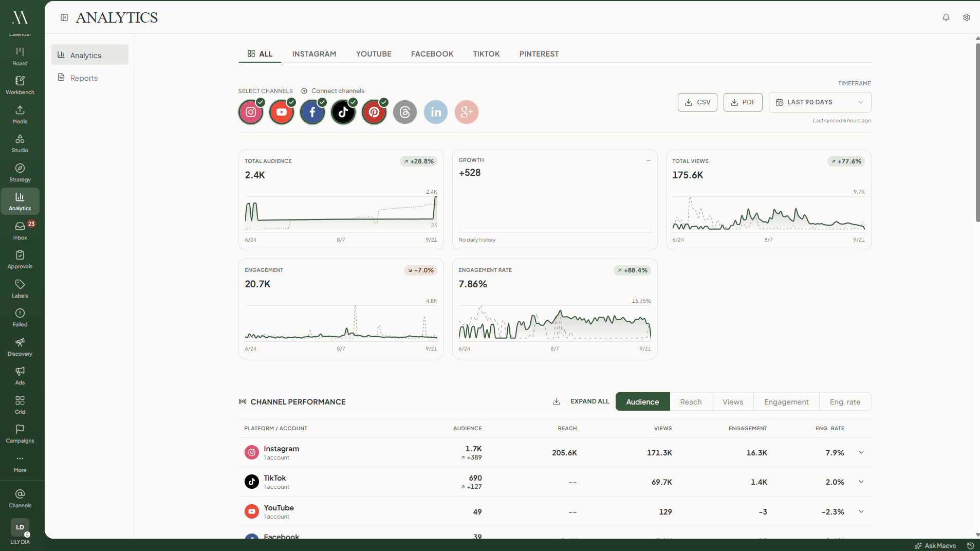Viewport: 980px width, 551px height.
Task: Open the Approvals sidebar icon
Action: click(x=20, y=260)
